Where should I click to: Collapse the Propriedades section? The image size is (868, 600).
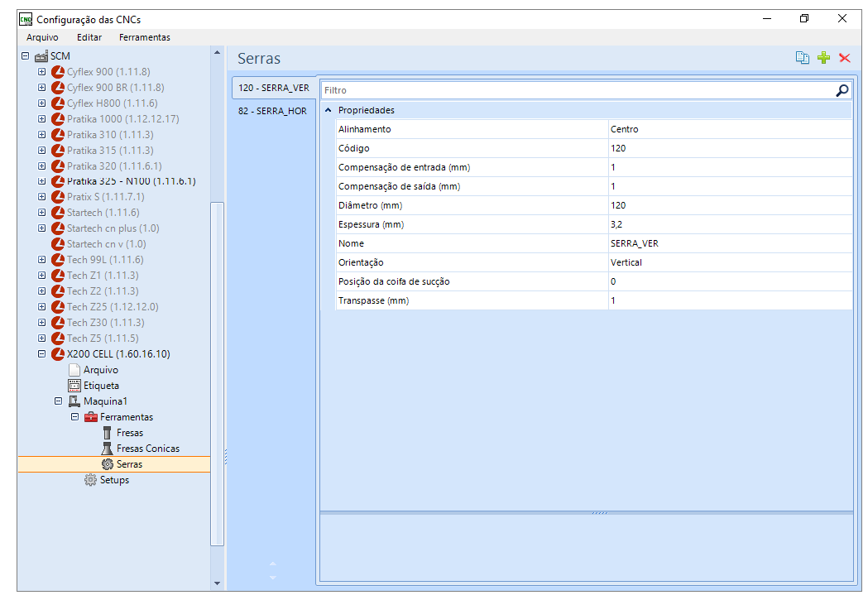tap(328, 110)
